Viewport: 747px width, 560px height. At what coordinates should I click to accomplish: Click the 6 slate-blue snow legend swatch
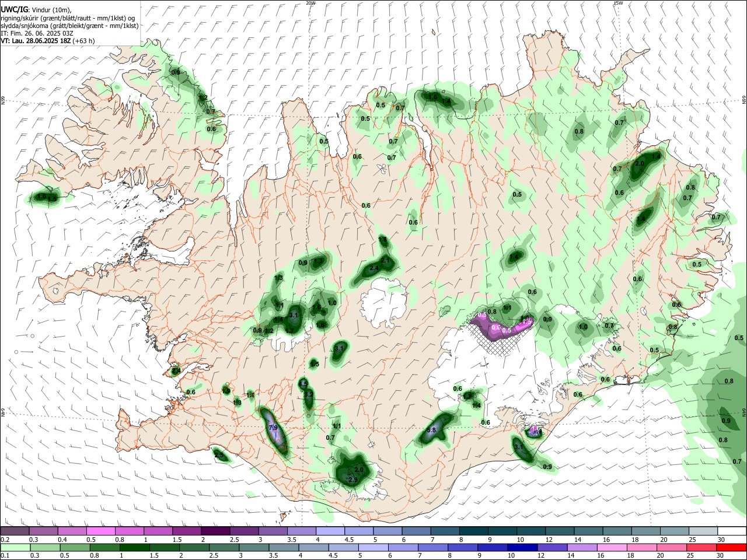coord(416,531)
